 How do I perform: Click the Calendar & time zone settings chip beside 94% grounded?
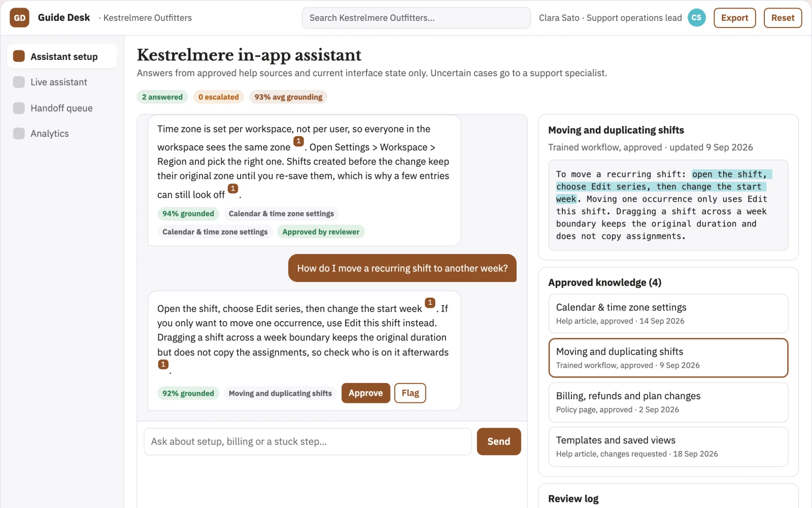point(281,213)
